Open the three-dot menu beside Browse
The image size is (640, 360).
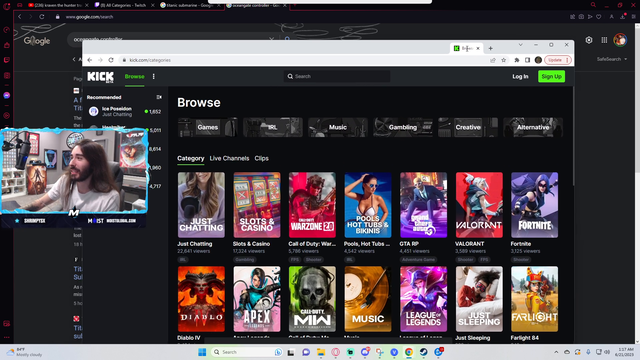[x=153, y=76]
